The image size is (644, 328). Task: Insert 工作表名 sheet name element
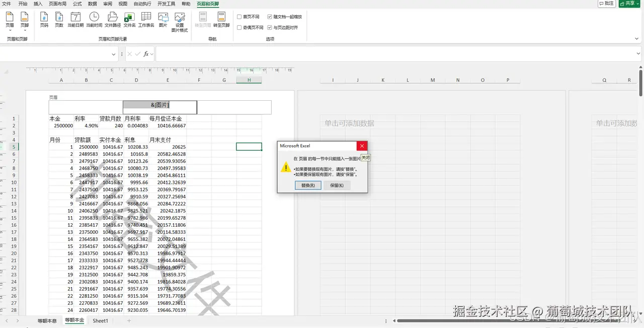tap(146, 20)
